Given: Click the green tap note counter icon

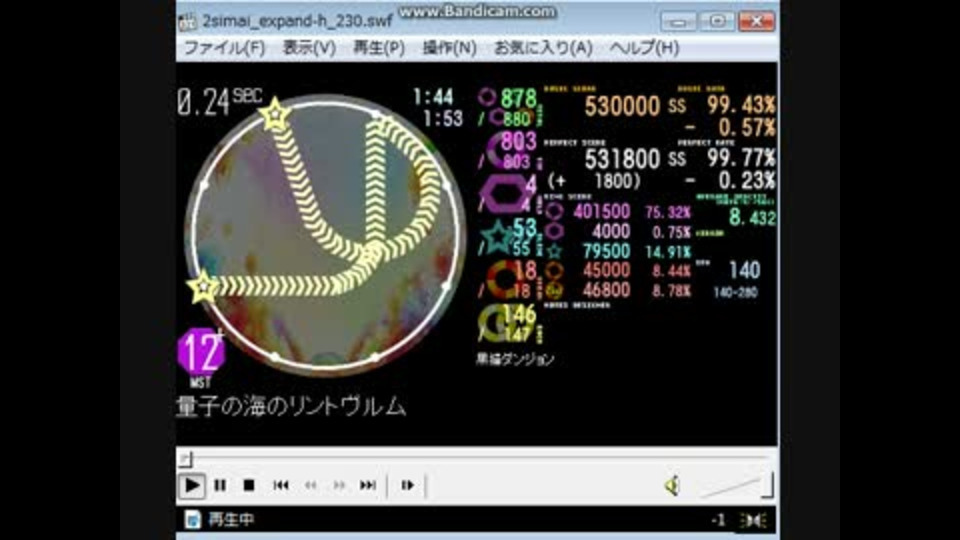Looking at the screenshot, I should [x=487, y=97].
